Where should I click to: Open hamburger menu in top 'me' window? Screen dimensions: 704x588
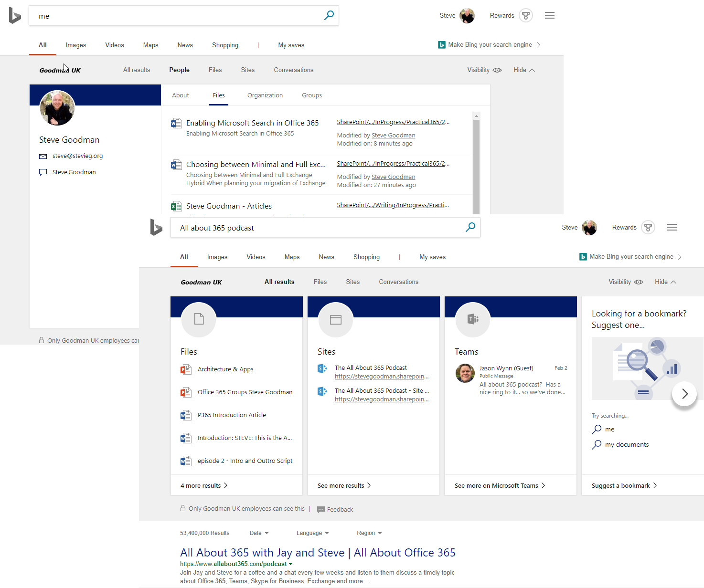[x=550, y=15]
